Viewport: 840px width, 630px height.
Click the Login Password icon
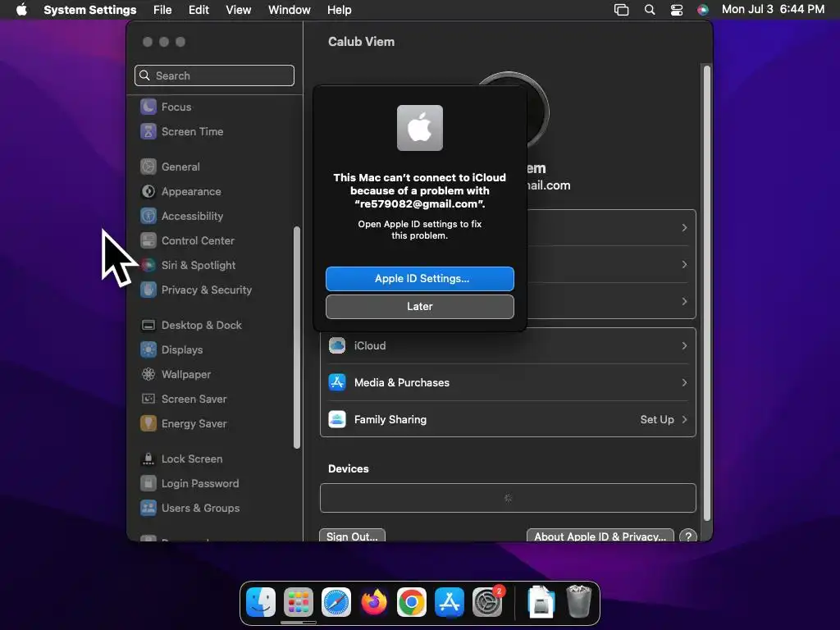148,484
